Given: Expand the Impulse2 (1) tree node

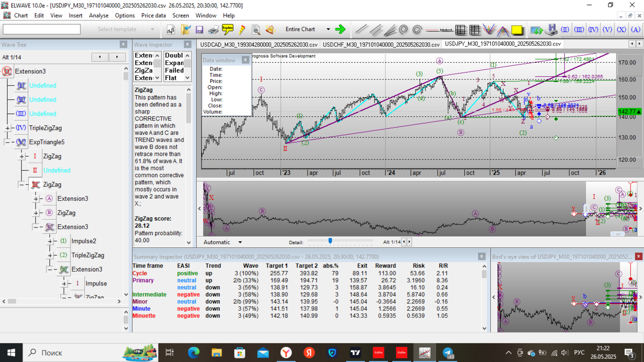Looking at the screenshot, I should pos(50,241).
